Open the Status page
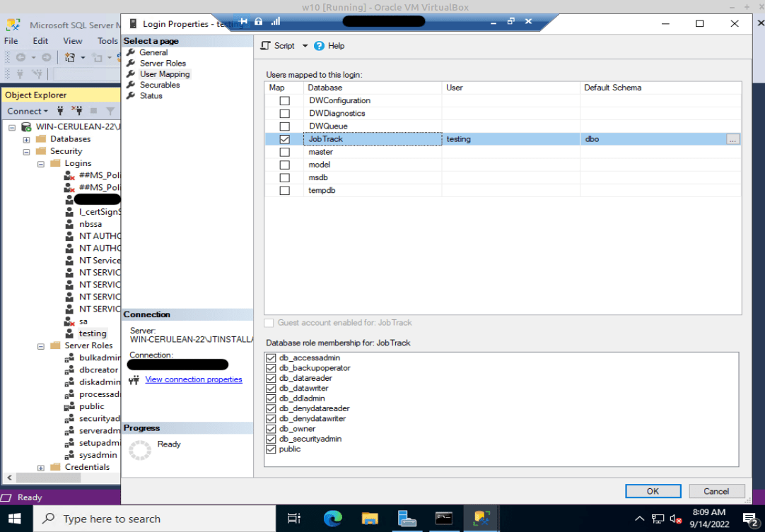765x532 pixels. 151,95
